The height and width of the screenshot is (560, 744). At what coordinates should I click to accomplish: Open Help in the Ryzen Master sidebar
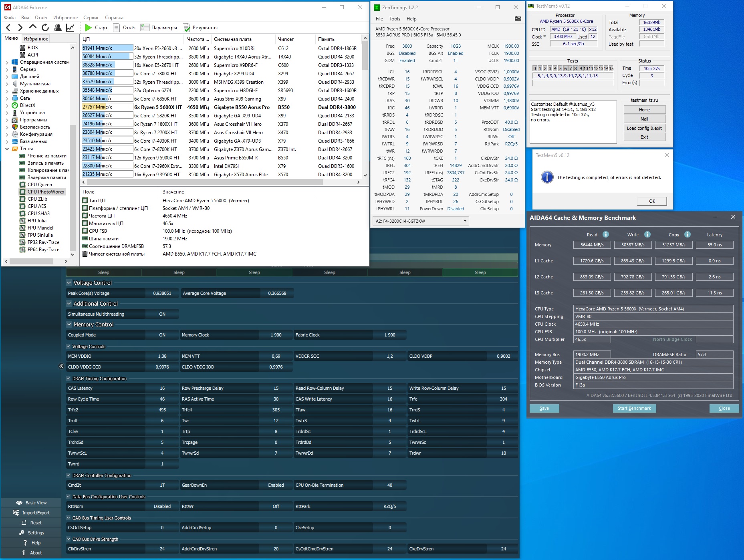31,543
